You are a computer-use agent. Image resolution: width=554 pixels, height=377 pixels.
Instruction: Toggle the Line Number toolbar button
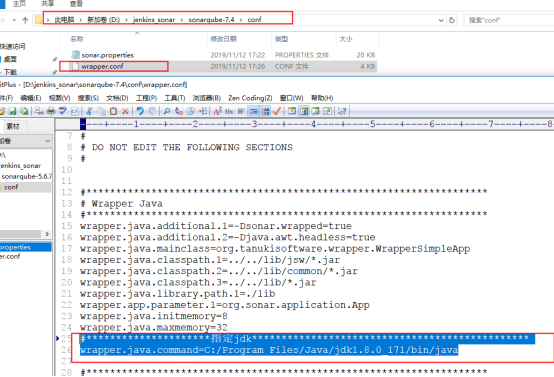point(265,111)
